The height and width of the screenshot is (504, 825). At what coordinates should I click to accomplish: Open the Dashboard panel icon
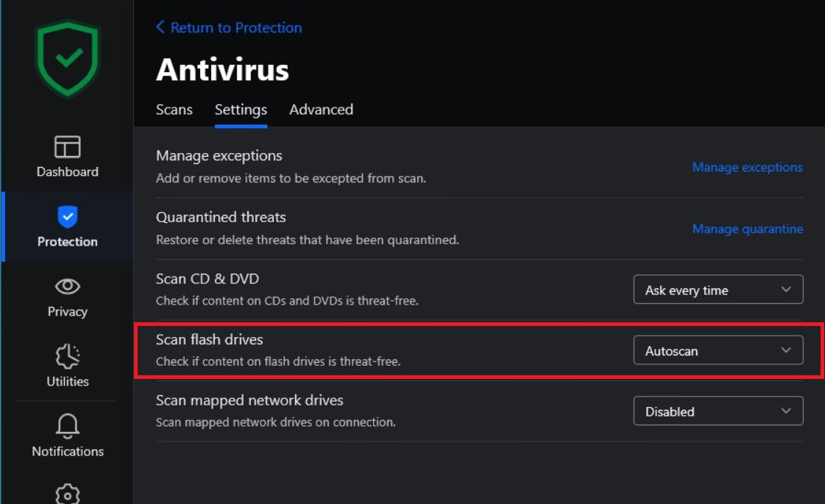tap(68, 146)
